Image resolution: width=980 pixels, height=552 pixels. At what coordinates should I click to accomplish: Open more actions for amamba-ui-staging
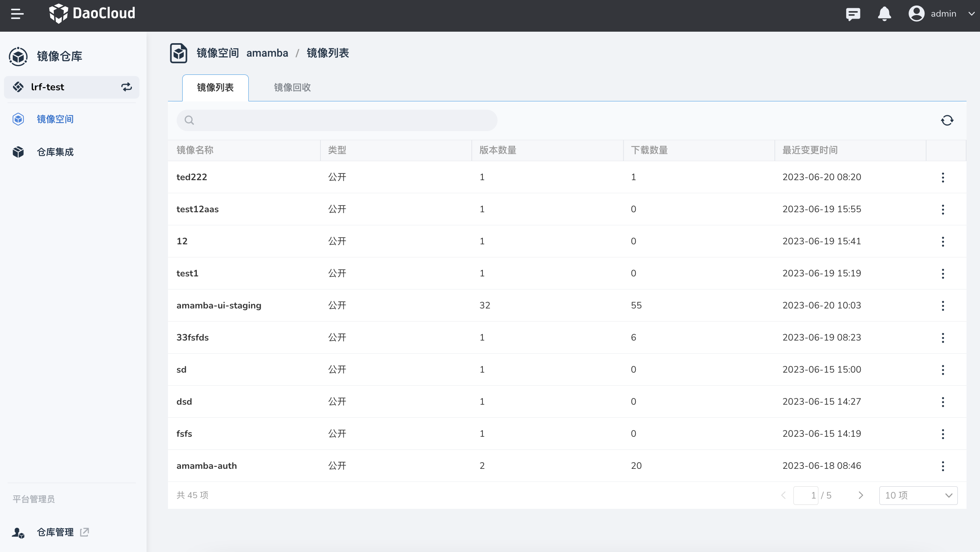943,306
